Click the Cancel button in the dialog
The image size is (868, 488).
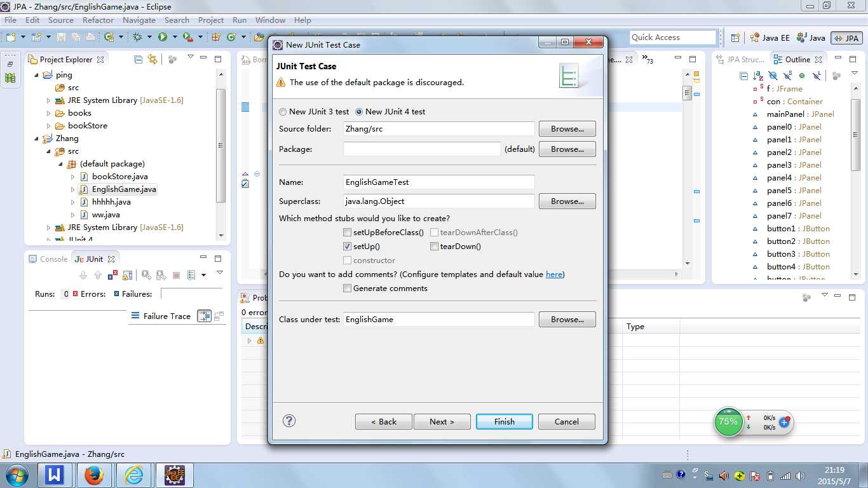point(567,422)
